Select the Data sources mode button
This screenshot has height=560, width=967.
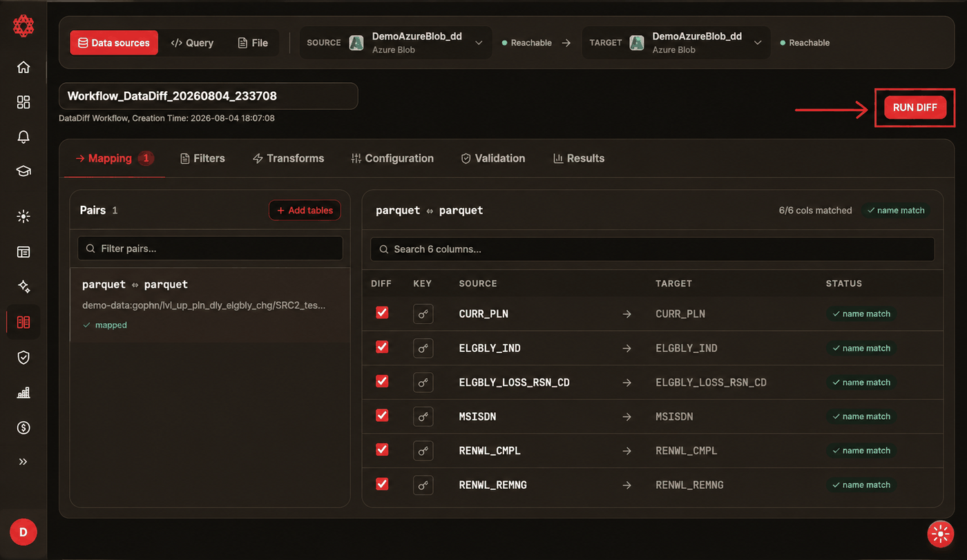114,43
